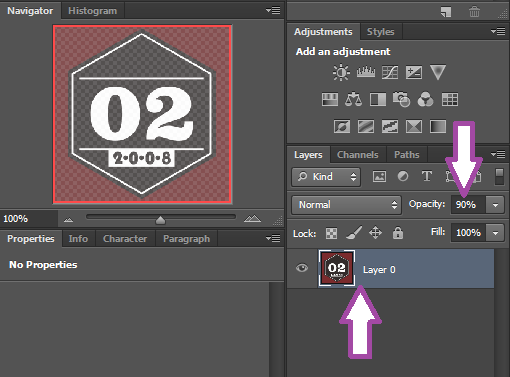Image resolution: width=510 pixels, height=377 pixels.
Task: Switch to the Paragraph tab
Action: pyautogui.click(x=187, y=239)
